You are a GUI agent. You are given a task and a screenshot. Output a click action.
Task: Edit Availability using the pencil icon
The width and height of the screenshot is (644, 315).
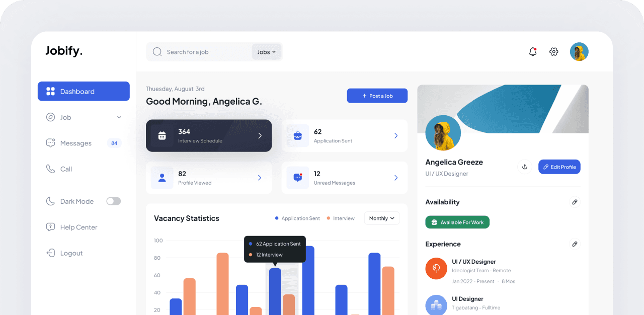click(575, 202)
